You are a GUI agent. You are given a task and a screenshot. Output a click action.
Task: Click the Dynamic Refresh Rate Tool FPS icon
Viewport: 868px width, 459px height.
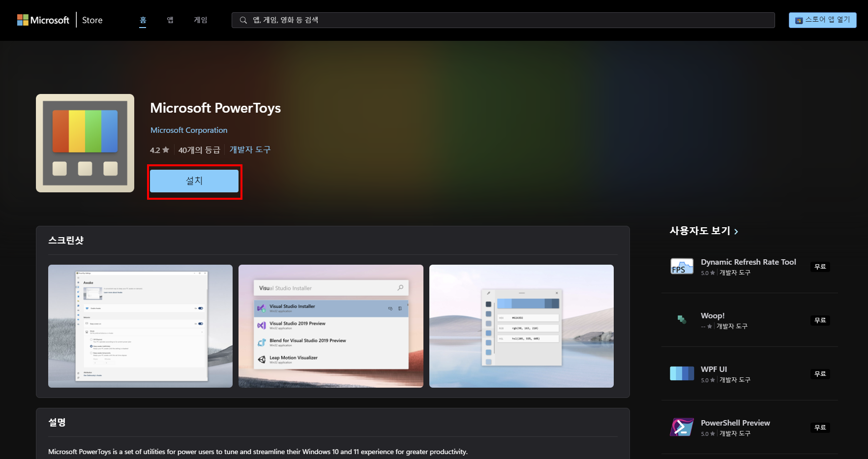pos(682,267)
